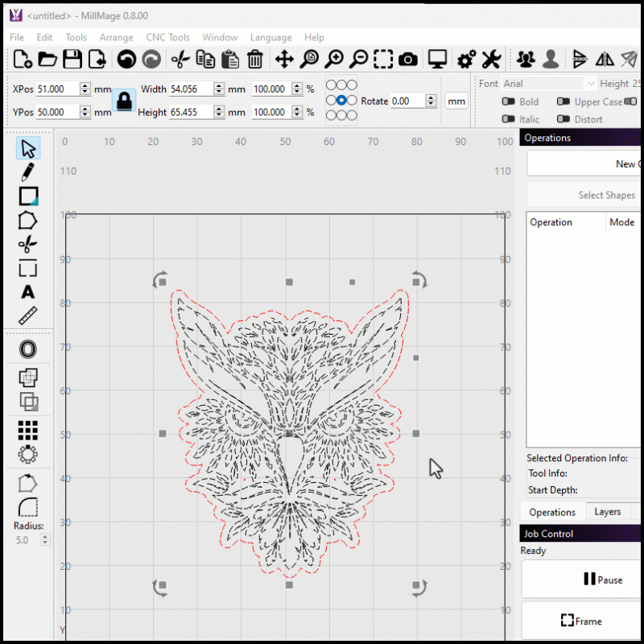Toggle the aspect ratio lock
Screen dimensions: 644x644
[124, 101]
